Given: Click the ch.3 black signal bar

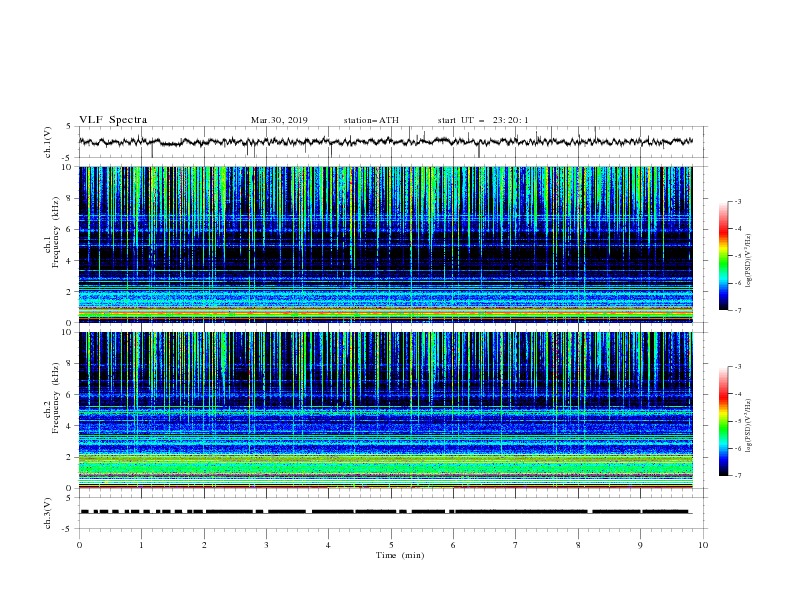Looking at the screenshot, I should (385, 512).
